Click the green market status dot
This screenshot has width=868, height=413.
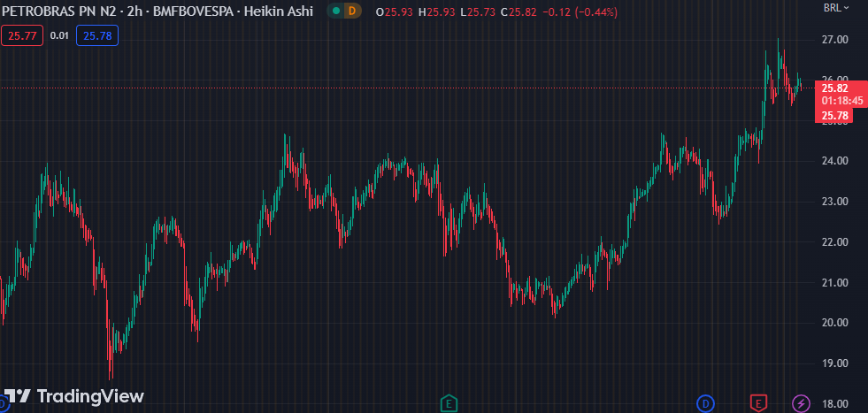tap(336, 11)
